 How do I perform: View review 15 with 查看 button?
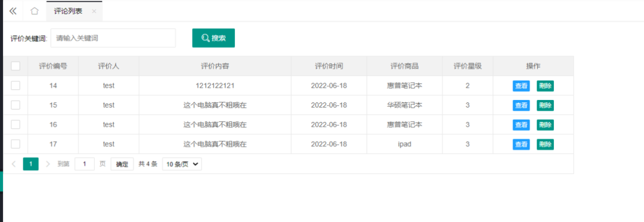[x=521, y=105]
